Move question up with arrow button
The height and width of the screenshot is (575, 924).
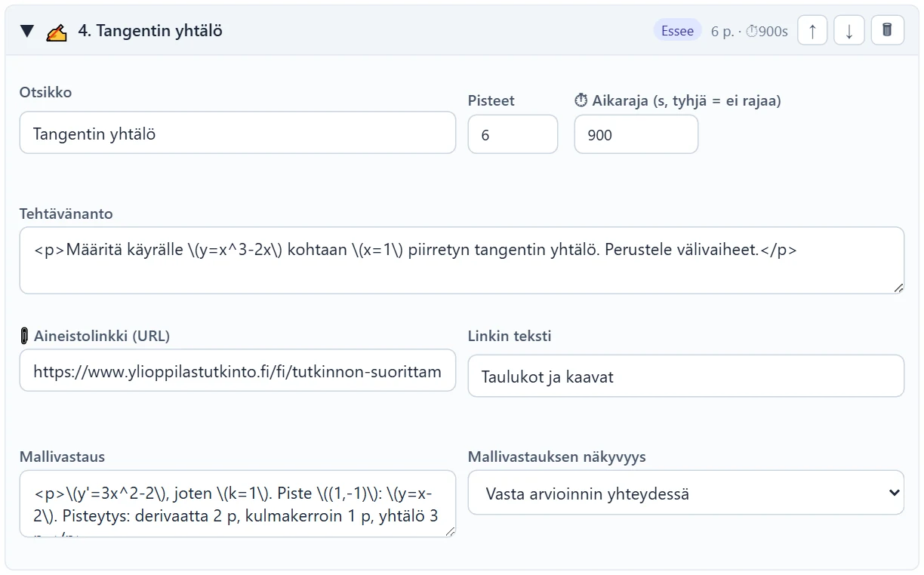tap(812, 31)
